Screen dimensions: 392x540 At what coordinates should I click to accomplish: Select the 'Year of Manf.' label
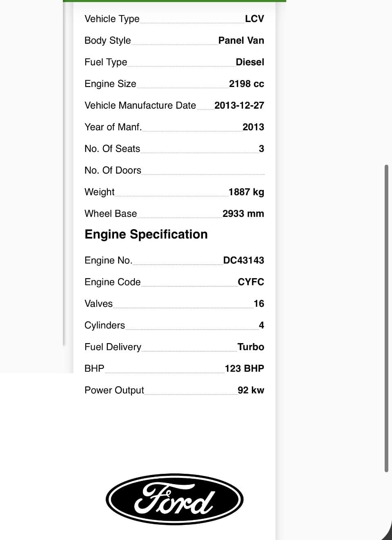click(113, 127)
